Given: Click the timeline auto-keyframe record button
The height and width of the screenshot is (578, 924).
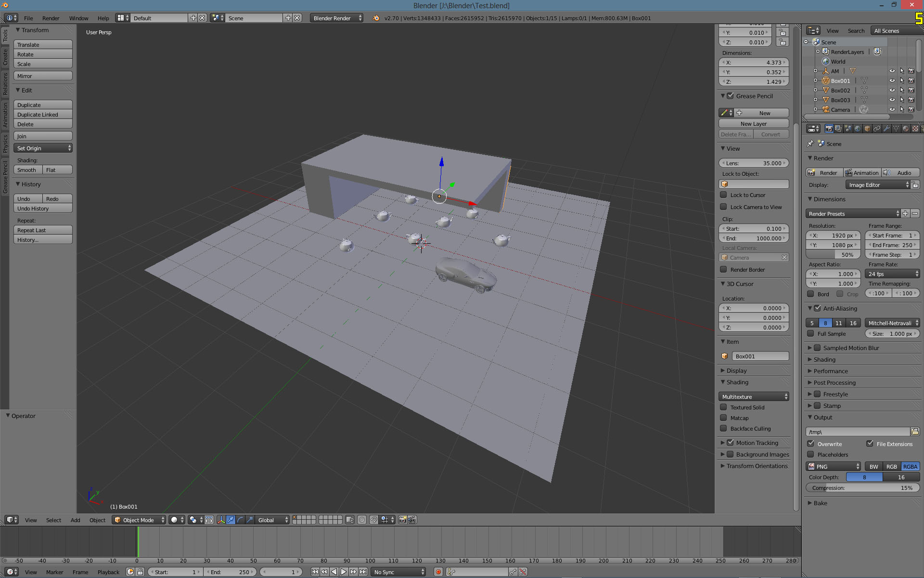Looking at the screenshot, I should click(x=438, y=572).
